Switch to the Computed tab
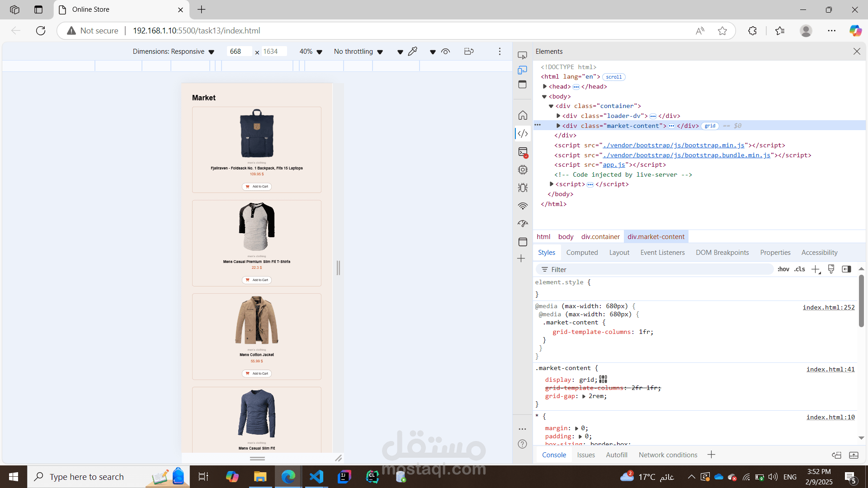Image resolution: width=868 pixels, height=488 pixels. (582, 253)
